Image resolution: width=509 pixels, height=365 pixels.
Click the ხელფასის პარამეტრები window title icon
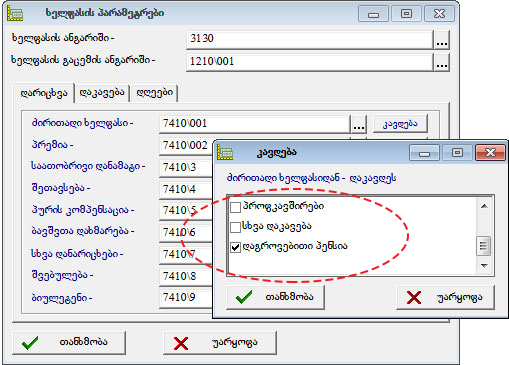pos(15,14)
